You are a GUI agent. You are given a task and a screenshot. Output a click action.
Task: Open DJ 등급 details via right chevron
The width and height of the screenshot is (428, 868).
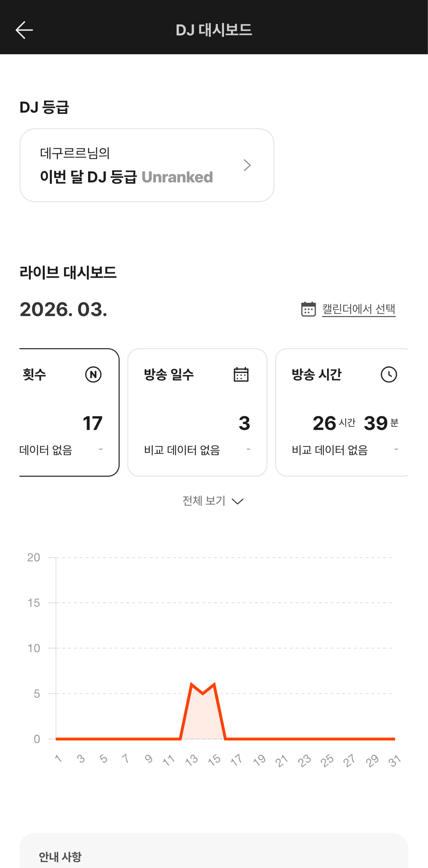click(x=247, y=165)
